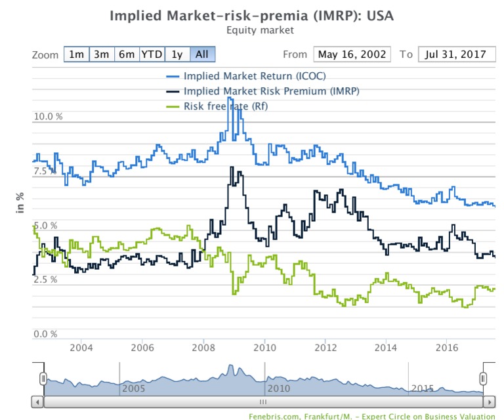Click the scrollbar right arrow
Viewport: 504px width, 420px height.
[489, 402]
